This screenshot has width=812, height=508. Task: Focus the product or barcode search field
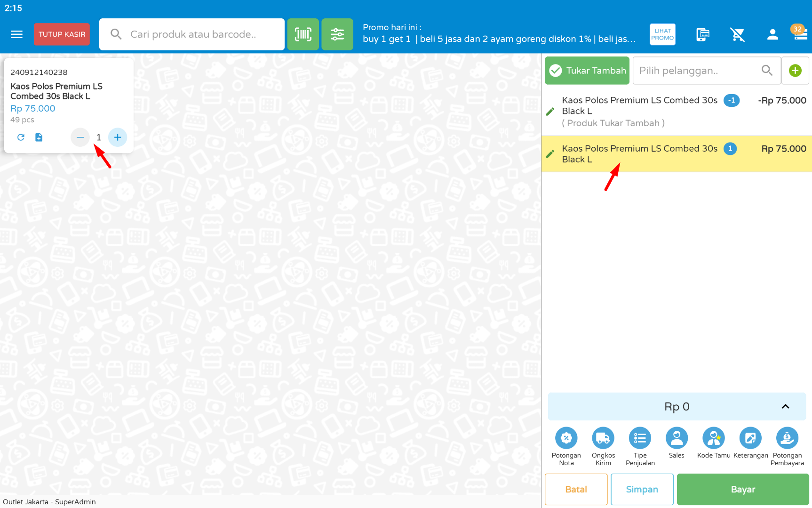click(x=192, y=34)
